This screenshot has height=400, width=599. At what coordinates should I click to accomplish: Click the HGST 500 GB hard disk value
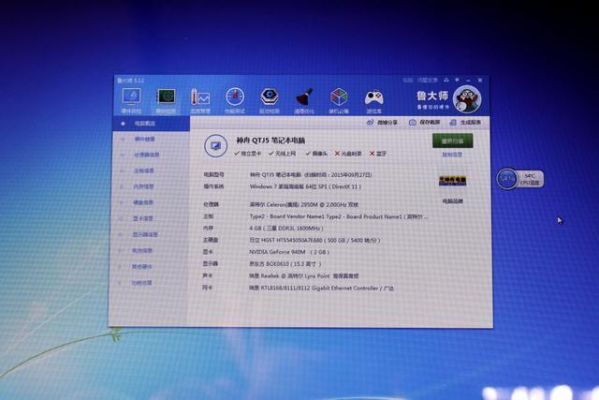(x=315, y=240)
